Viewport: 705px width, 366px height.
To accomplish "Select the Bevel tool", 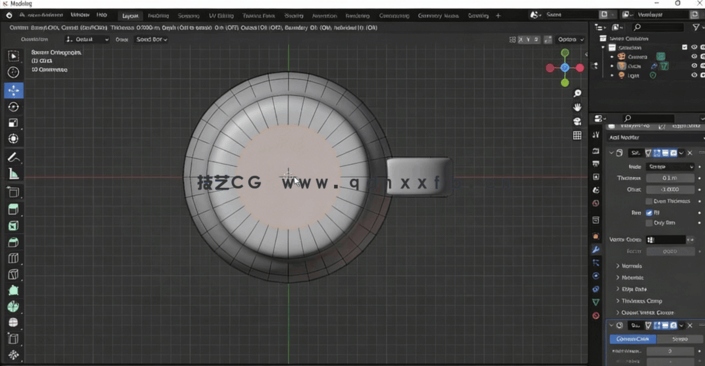I will [x=13, y=242].
